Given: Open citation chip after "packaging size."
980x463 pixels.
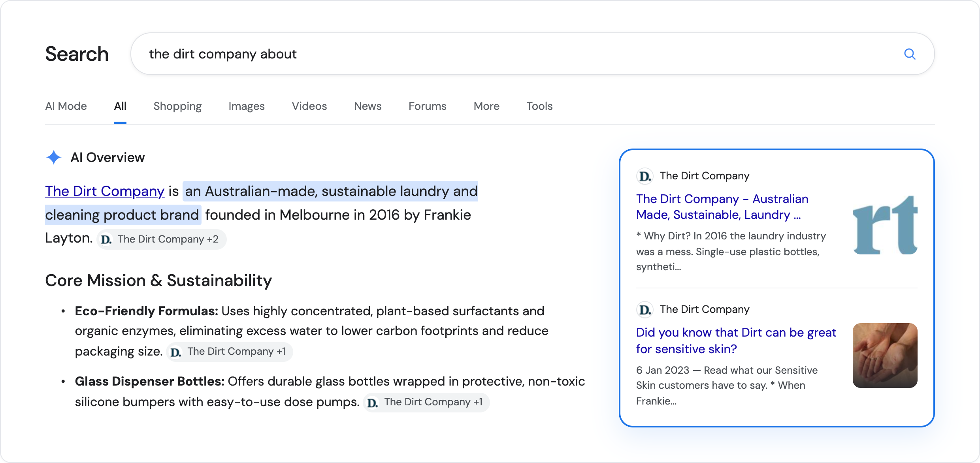Looking at the screenshot, I should tap(230, 351).
